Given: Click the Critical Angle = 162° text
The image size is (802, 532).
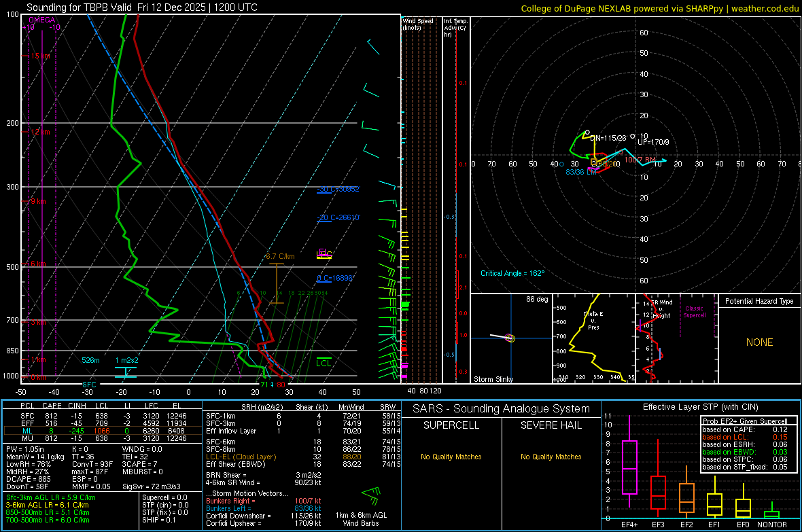Looking at the screenshot, I should pyautogui.click(x=512, y=273).
